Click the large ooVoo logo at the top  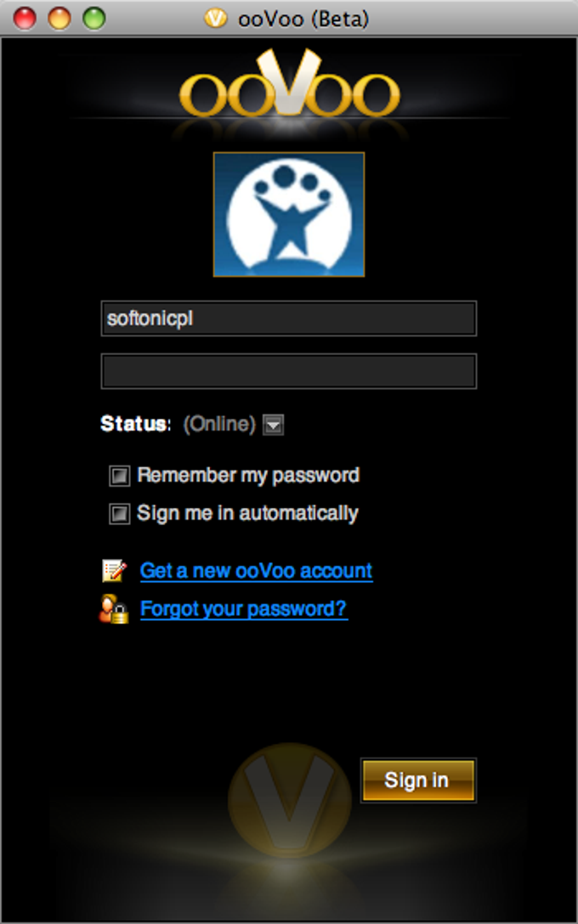290,85
